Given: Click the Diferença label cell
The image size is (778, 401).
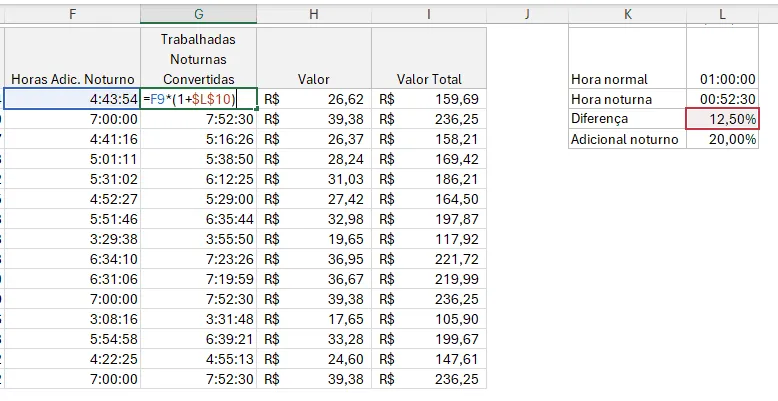Looking at the screenshot, I should click(x=628, y=119).
